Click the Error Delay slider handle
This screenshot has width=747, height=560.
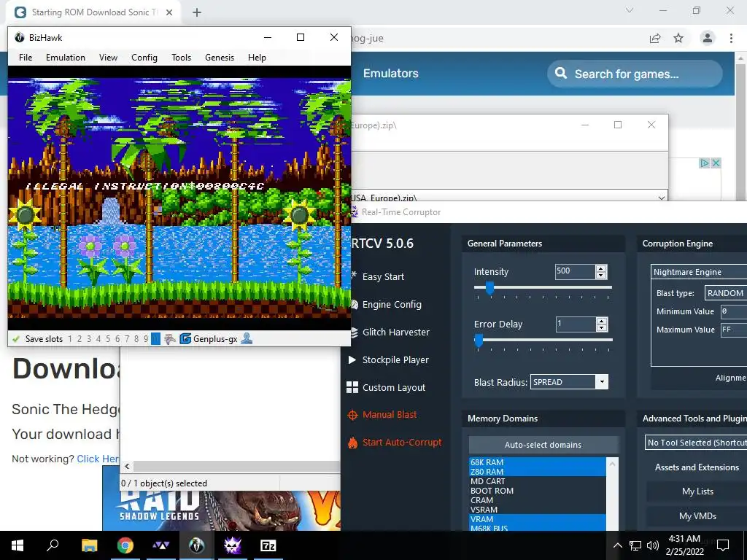[479, 340]
